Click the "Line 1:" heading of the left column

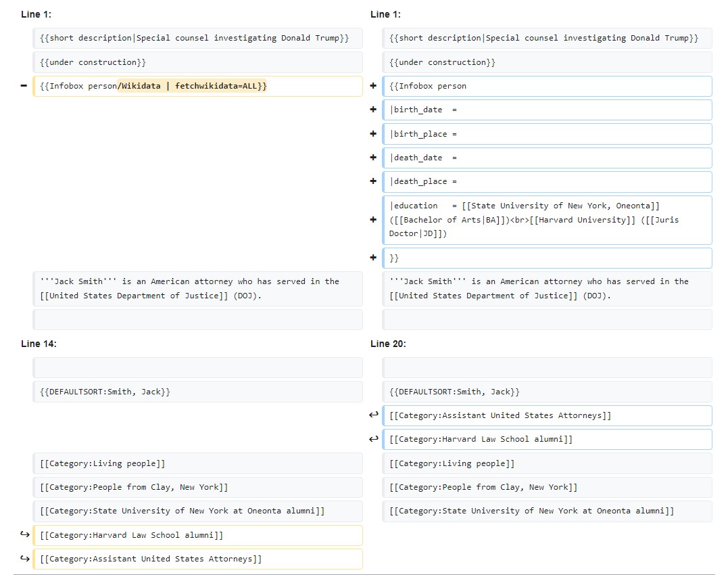pyautogui.click(x=37, y=14)
